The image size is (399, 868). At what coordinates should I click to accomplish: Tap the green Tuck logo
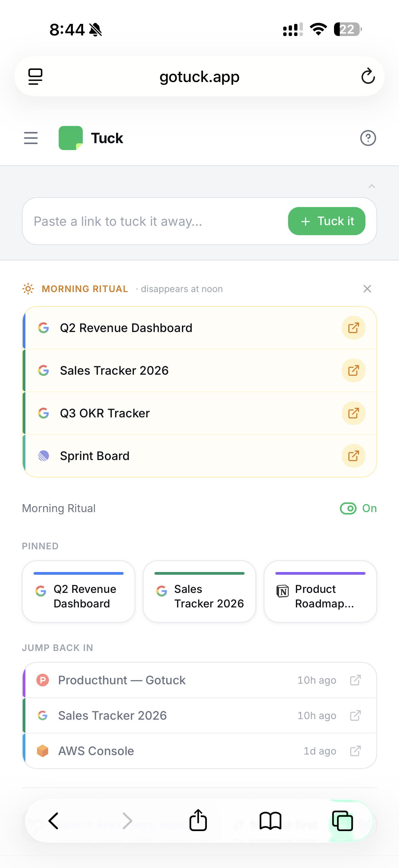click(x=71, y=138)
